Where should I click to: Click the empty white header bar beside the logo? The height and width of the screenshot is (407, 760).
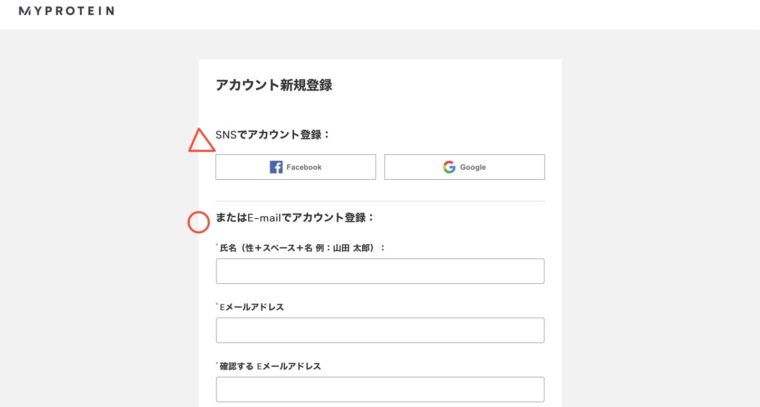[x=436, y=15]
